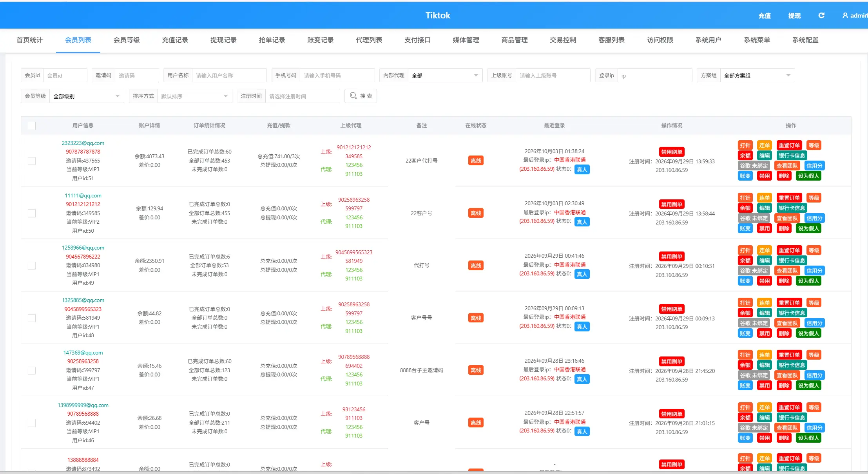Click 离线 status for user 1325885@qq.com

click(x=476, y=318)
